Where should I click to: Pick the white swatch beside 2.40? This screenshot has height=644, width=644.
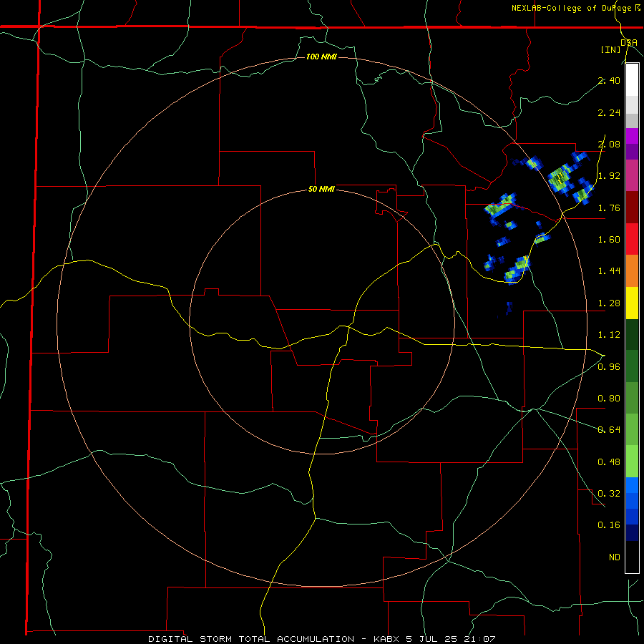[x=632, y=80]
